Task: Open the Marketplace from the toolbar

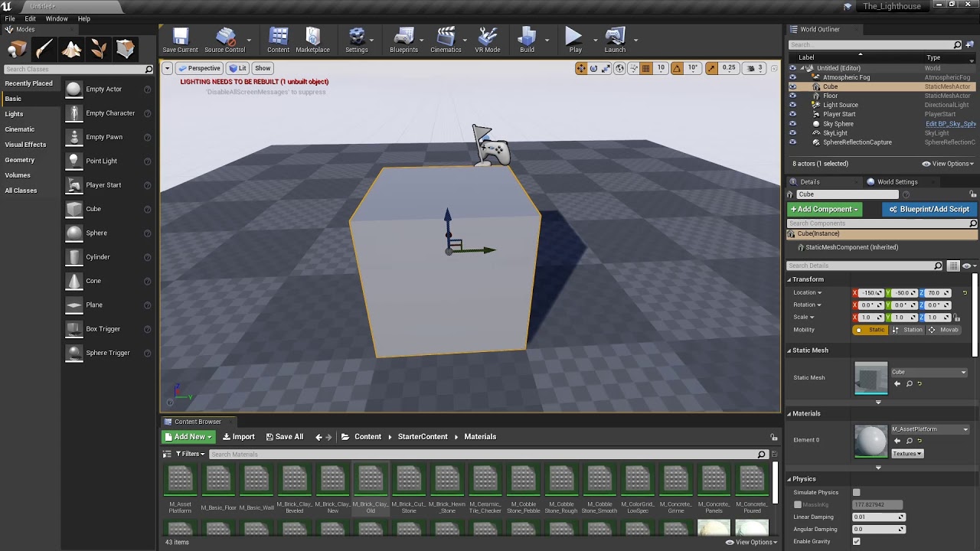Action: pos(312,40)
